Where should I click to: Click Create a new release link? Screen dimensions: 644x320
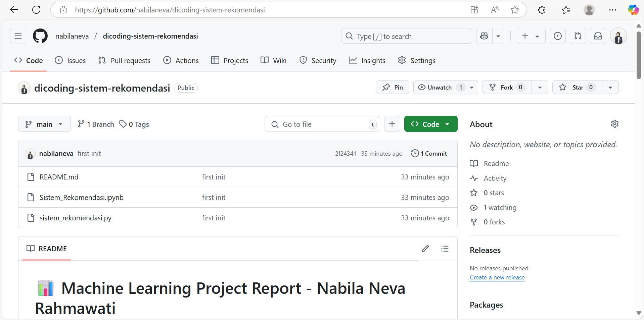[497, 277]
